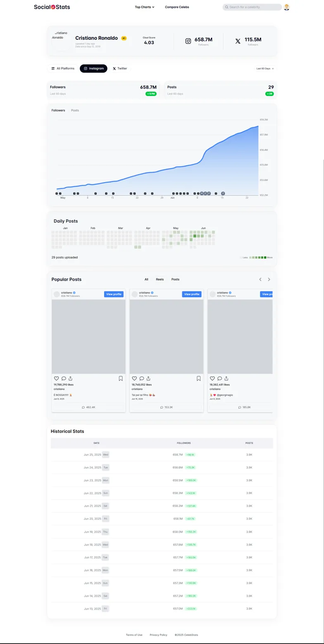Click the celebrity search field
The width and height of the screenshot is (324, 644).
252,7
